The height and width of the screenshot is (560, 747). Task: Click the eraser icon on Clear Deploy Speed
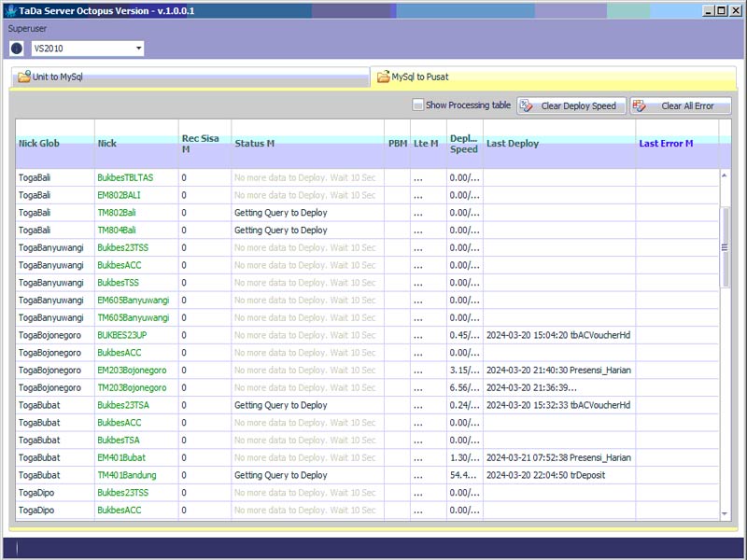pyautogui.click(x=529, y=105)
